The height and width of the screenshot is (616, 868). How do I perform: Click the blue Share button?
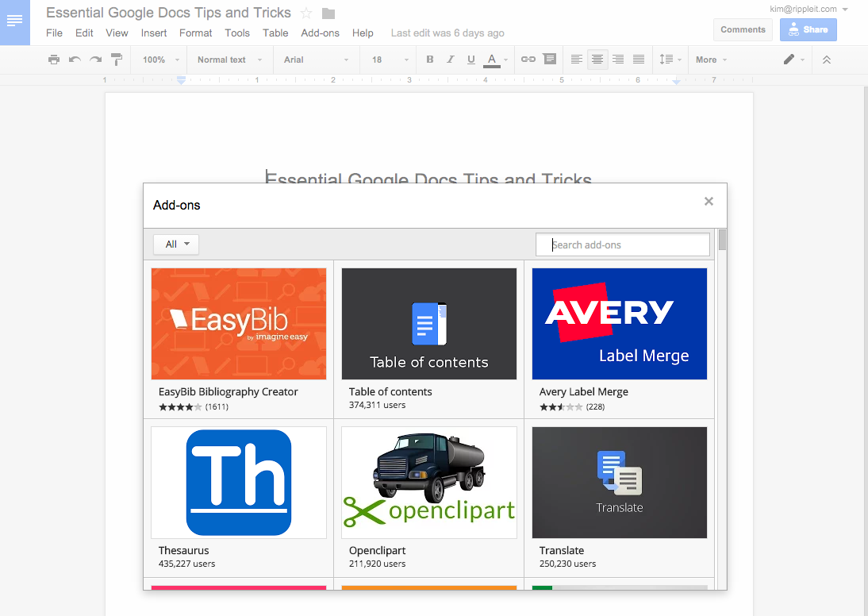pyautogui.click(x=808, y=30)
